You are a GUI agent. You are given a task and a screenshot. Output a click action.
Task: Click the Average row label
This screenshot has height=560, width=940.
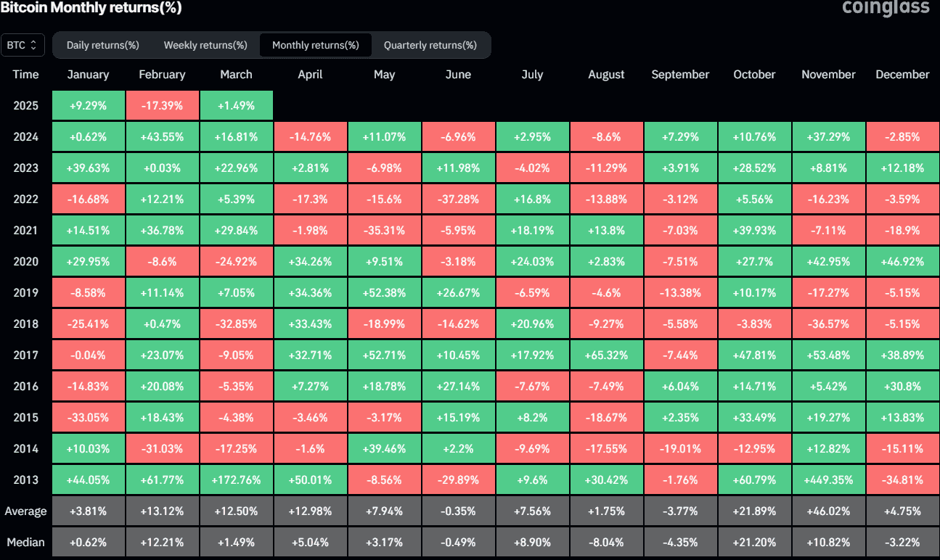point(25,511)
